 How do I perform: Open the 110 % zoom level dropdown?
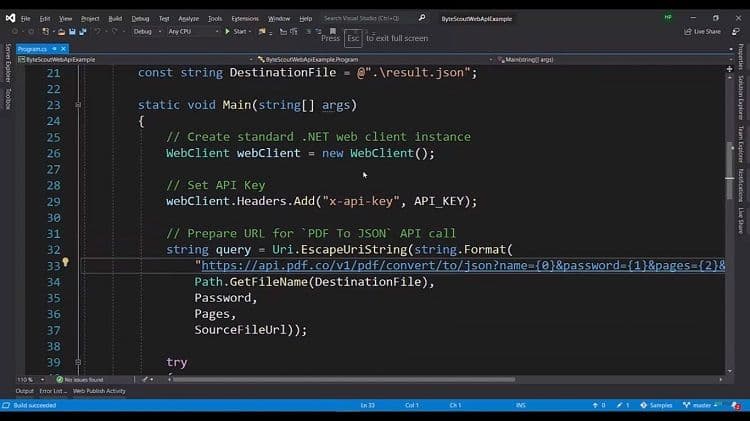28,379
